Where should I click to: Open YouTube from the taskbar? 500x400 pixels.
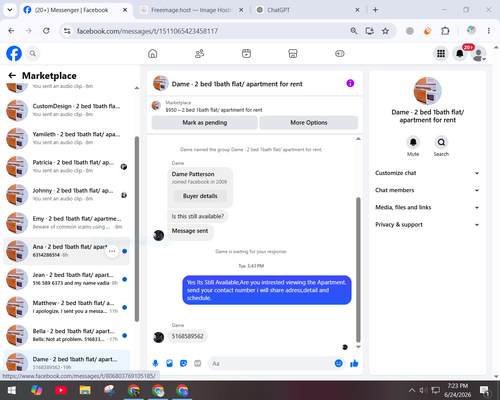tap(61, 390)
